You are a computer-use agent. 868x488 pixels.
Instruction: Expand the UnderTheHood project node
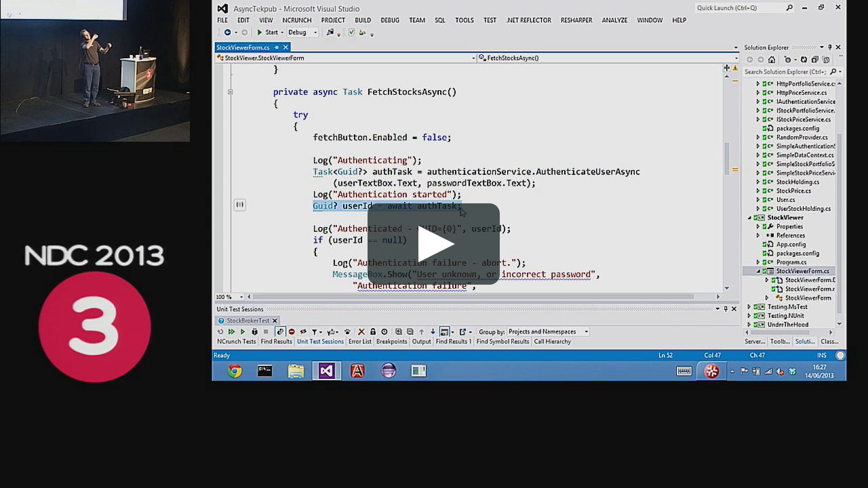[x=749, y=325]
